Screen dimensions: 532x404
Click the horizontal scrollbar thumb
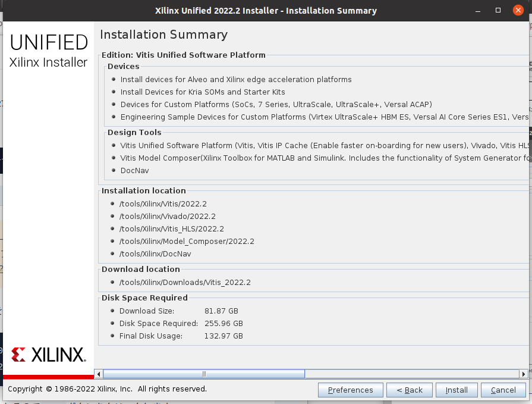pyautogui.click(x=204, y=374)
